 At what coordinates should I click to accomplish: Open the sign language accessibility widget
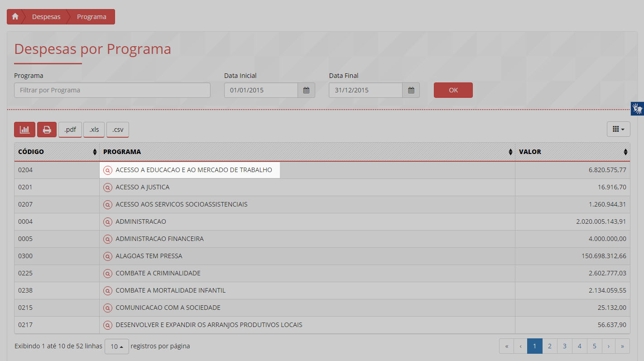[637, 109]
